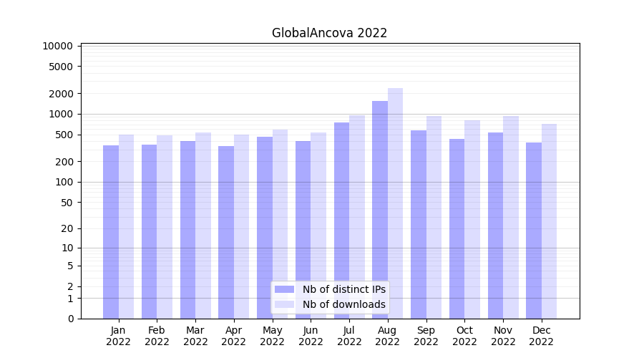Screen dimensions: 644x358
Task: Click the August 2022 downloads bar
Action: (395, 203)
